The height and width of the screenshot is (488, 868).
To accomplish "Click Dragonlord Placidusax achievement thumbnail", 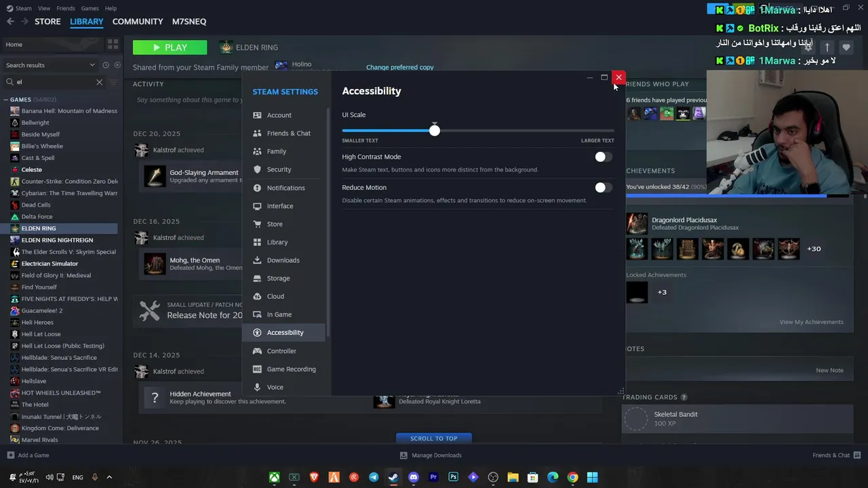I will (637, 224).
